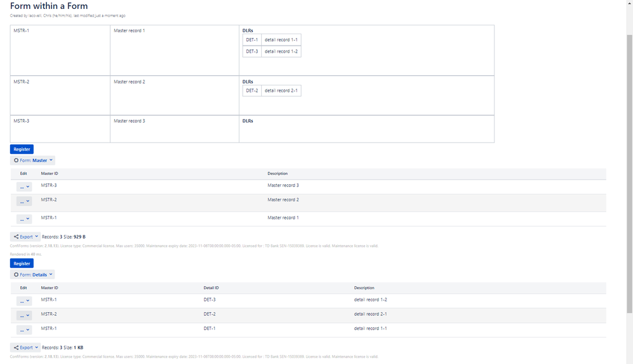Click Description header in Details table
Screen dimensions: 633x364
click(364, 288)
